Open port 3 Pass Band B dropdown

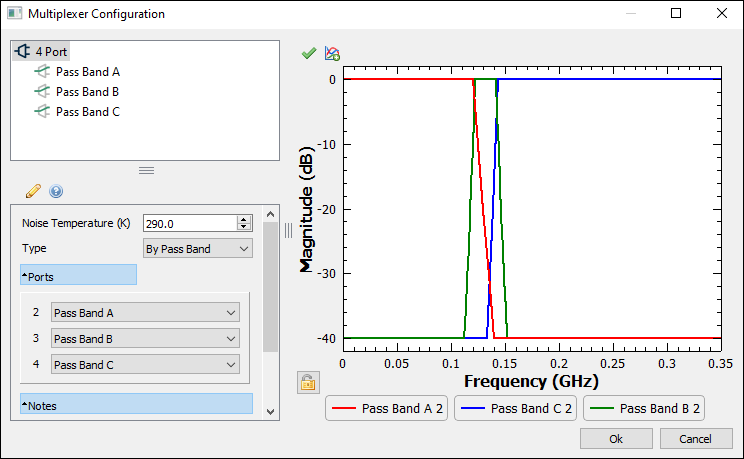[x=145, y=339]
